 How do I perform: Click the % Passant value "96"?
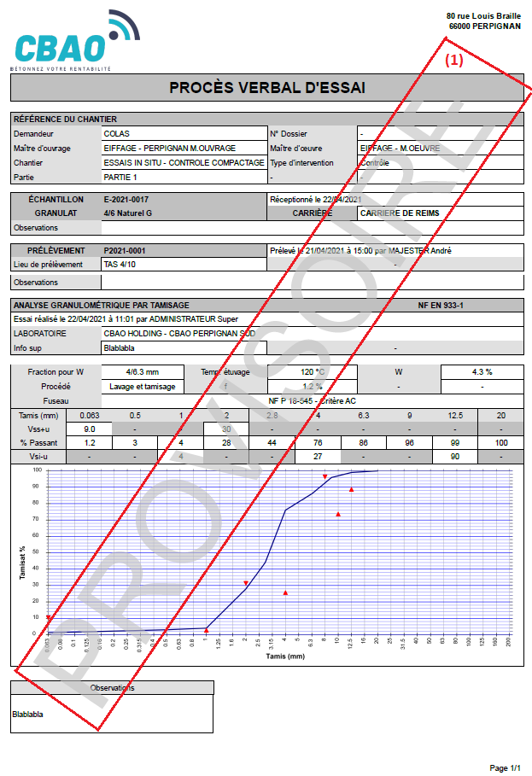click(409, 443)
